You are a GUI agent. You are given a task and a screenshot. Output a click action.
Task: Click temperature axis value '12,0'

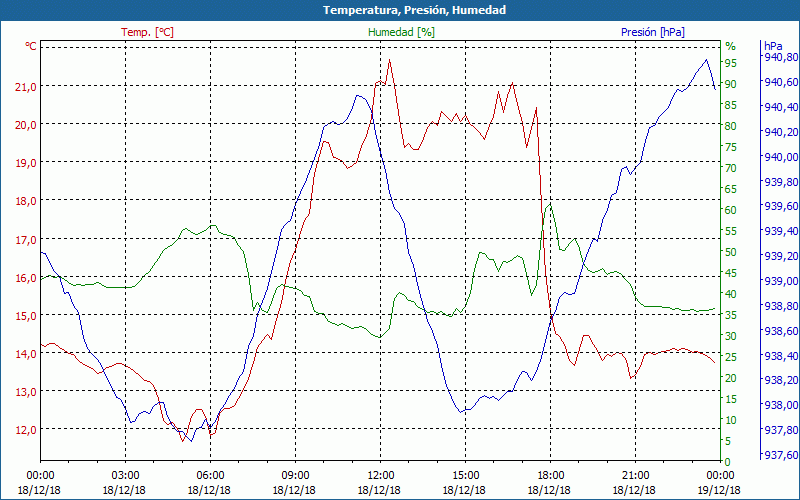click(x=28, y=430)
